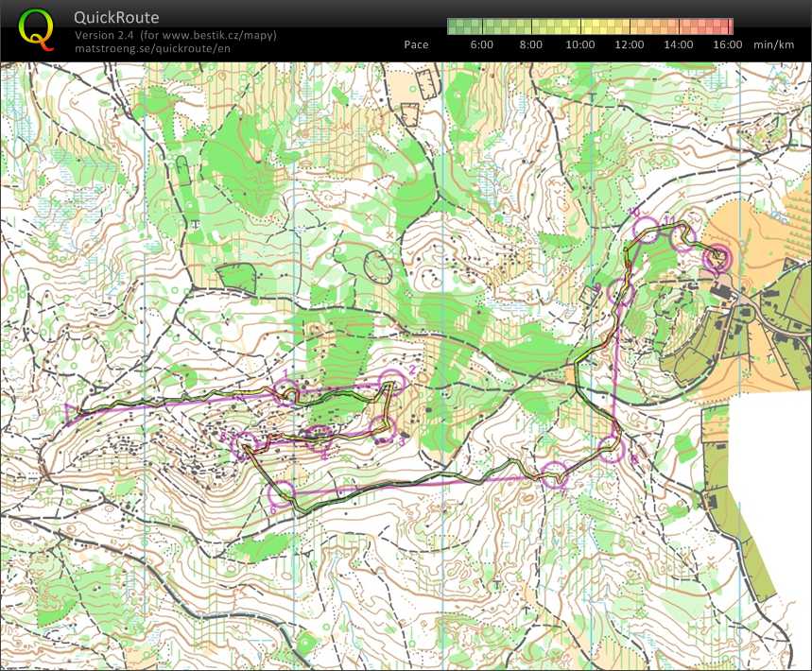
Task: Click the green section of the pace color scale
Action: coord(473,26)
